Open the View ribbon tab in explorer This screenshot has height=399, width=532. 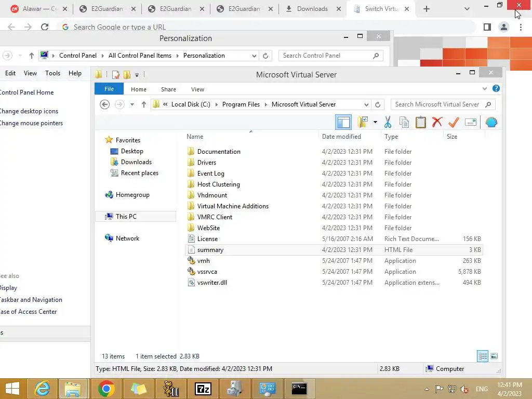197,89
